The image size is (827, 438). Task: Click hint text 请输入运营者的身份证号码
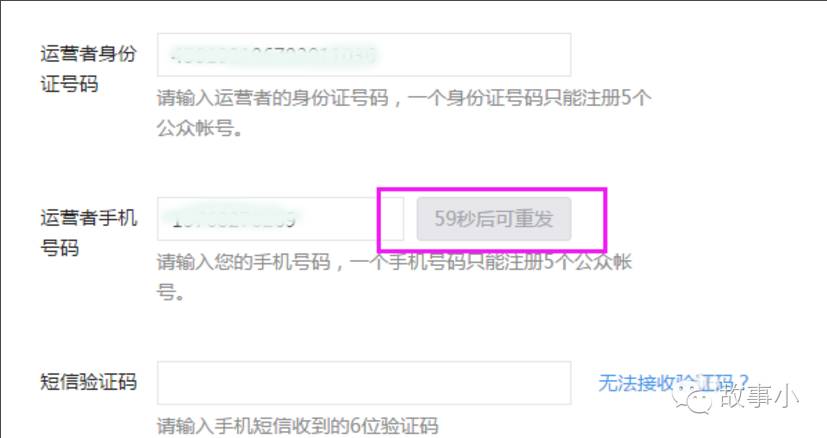273,98
